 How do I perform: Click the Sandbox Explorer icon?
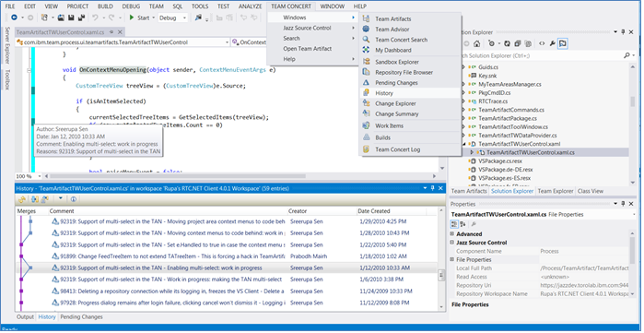point(366,62)
